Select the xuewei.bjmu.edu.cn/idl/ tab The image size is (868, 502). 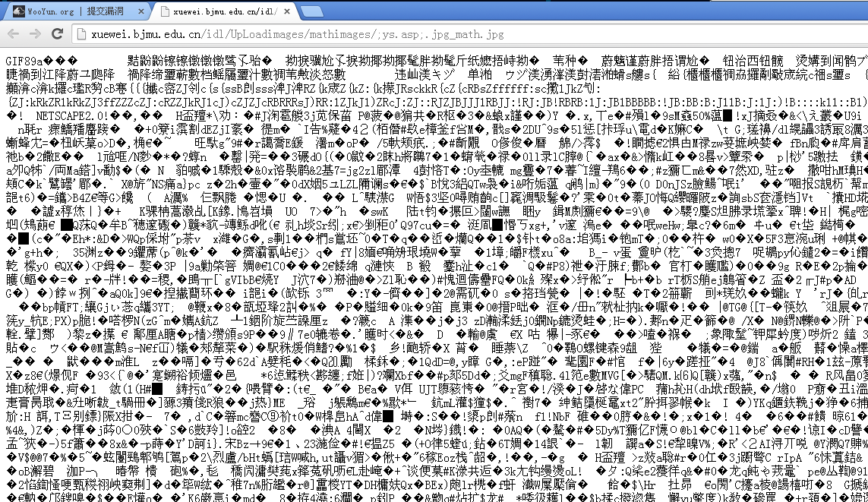(226, 11)
